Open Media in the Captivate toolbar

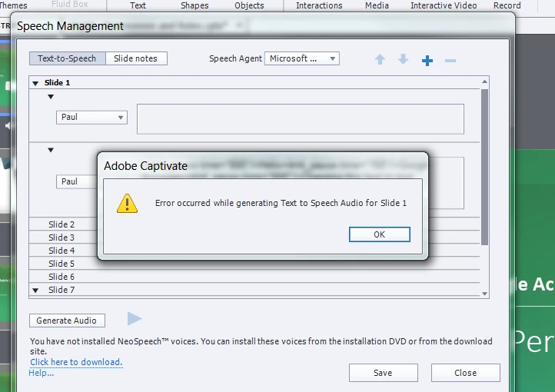point(377,5)
